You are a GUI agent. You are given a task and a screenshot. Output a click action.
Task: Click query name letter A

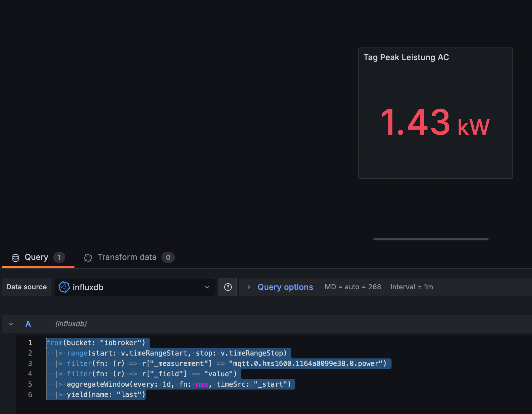click(28, 324)
